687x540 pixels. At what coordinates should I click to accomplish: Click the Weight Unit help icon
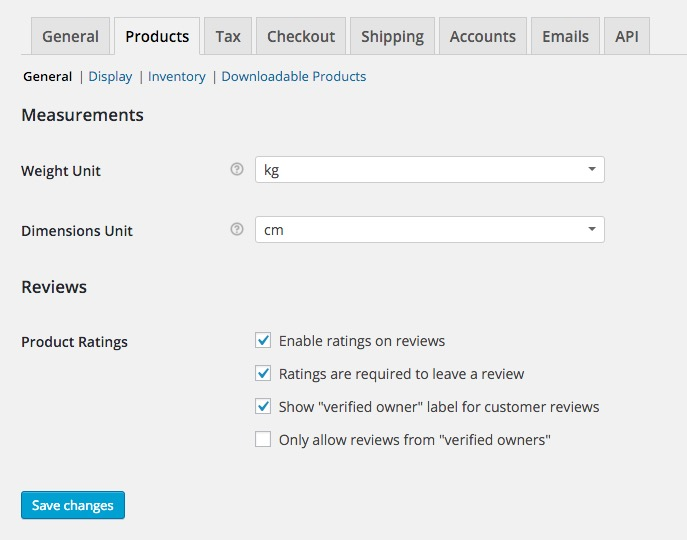coord(237,170)
